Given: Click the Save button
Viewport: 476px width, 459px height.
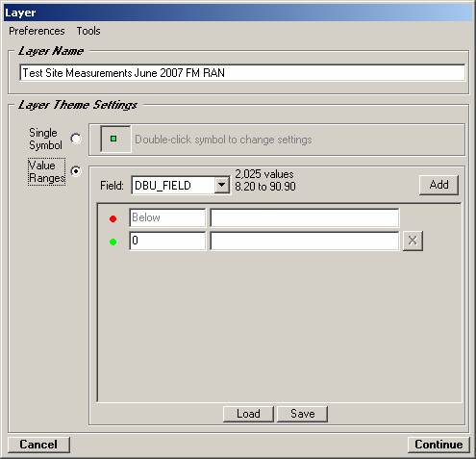Looking at the screenshot, I should point(302,414).
